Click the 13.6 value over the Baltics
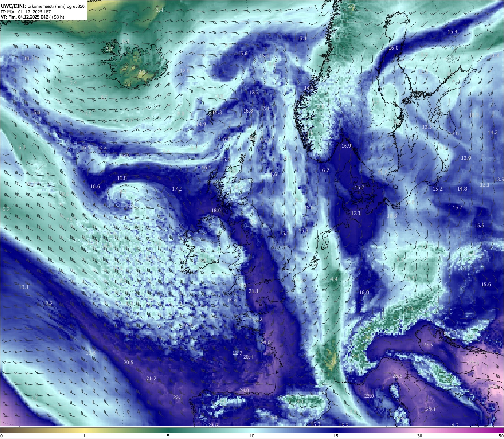The image size is (504, 439). coord(454,134)
